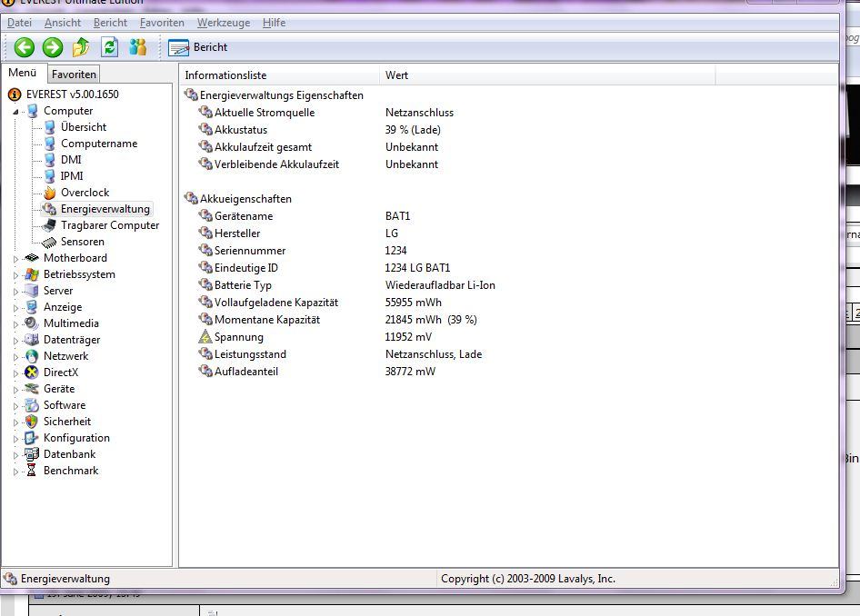The width and height of the screenshot is (860, 616).
Task: Switch to the Favoriten tab in the sidebar
Action: (74, 74)
